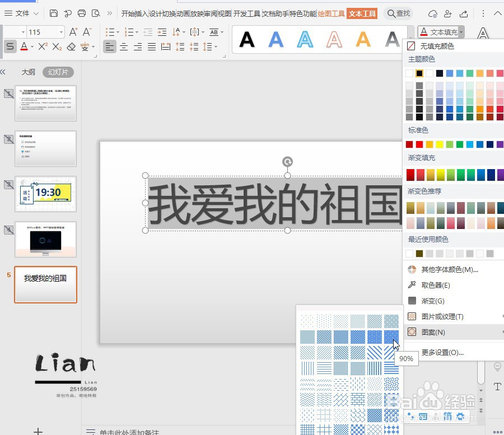The image size is (504, 435).
Task: Select slide thumbnail with 19:30
Action: point(46,194)
